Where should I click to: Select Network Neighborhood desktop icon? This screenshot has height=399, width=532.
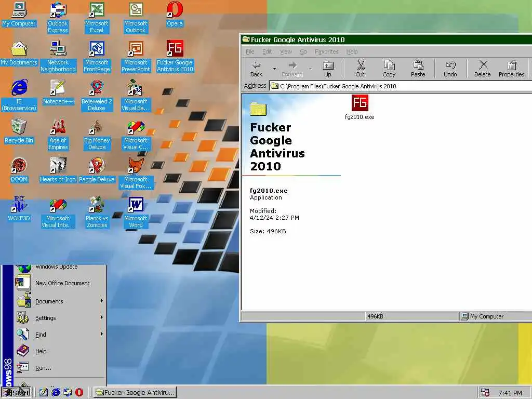point(58,57)
